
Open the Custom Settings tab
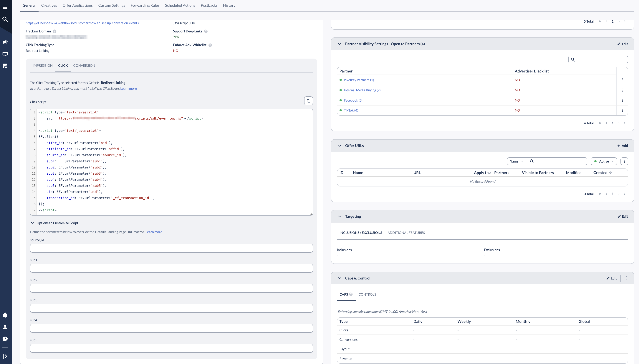pyautogui.click(x=112, y=5)
